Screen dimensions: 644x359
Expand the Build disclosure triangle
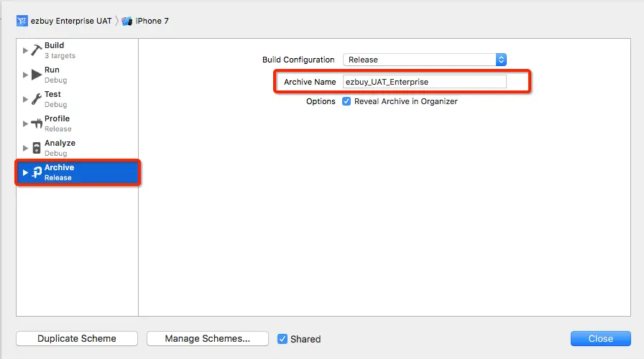(x=25, y=50)
